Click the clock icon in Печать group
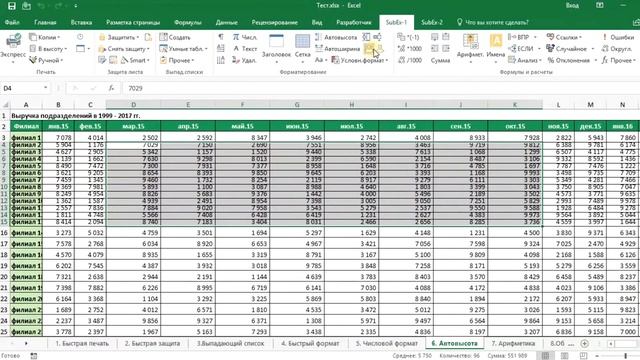The width and height of the screenshot is (640, 360). [80, 37]
